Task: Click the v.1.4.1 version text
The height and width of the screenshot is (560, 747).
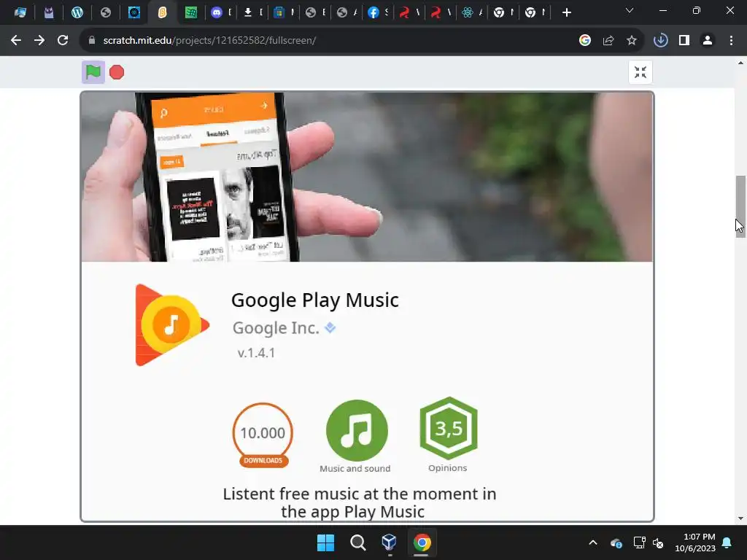Action: tap(256, 353)
